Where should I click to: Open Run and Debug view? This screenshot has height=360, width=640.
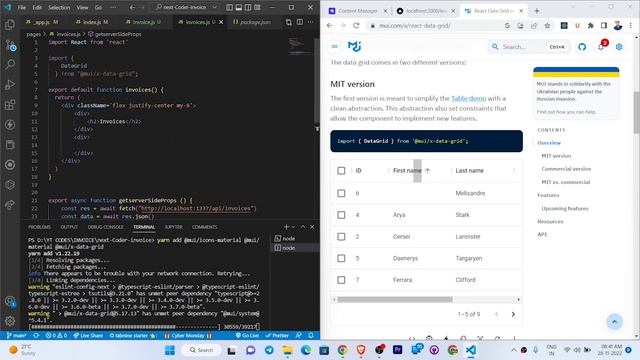tap(10, 84)
